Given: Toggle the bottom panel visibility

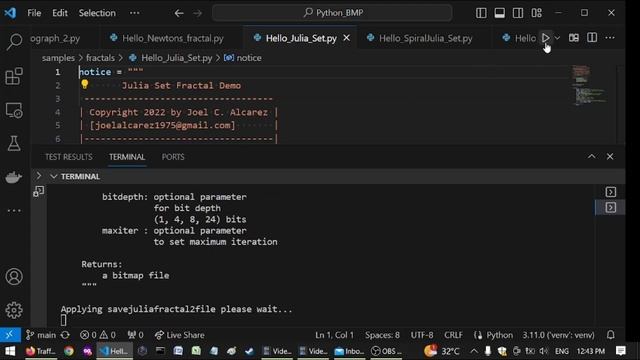Looking at the screenshot, I should (x=500, y=13).
